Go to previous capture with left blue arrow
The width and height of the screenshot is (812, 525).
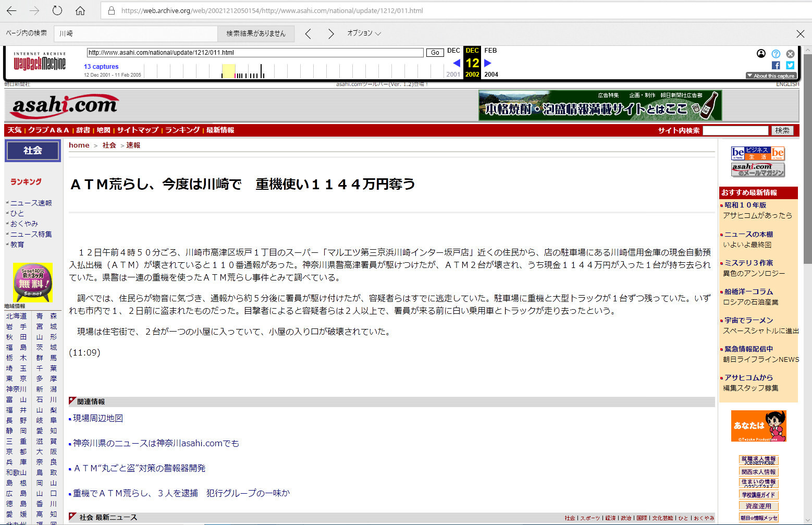click(x=457, y=63)
